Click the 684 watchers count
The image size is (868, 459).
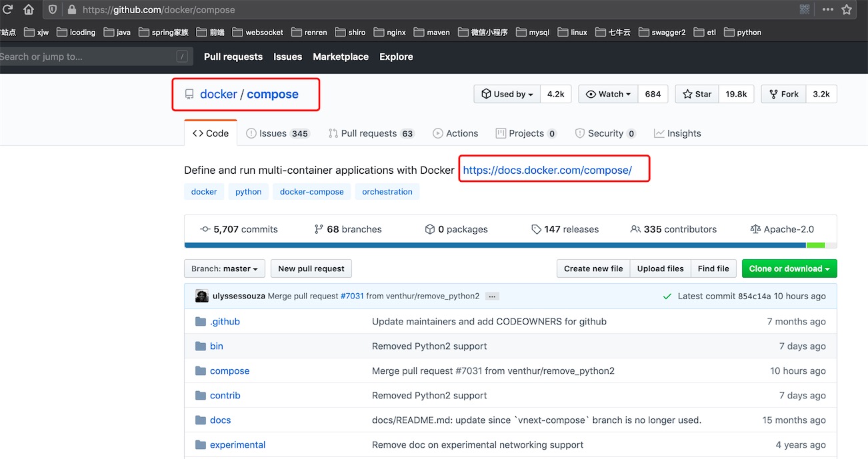click(653, 94)
